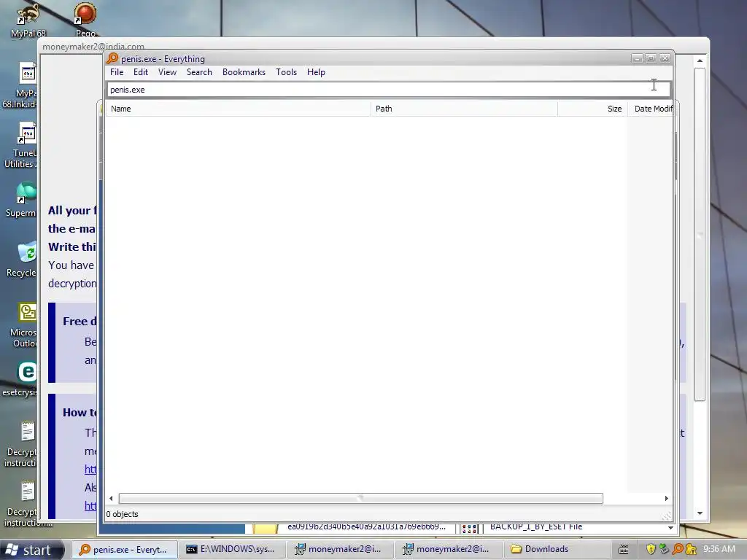Sort results by Size column header
This screenshot has height=560, width=747.
click(x=592, y=109)
